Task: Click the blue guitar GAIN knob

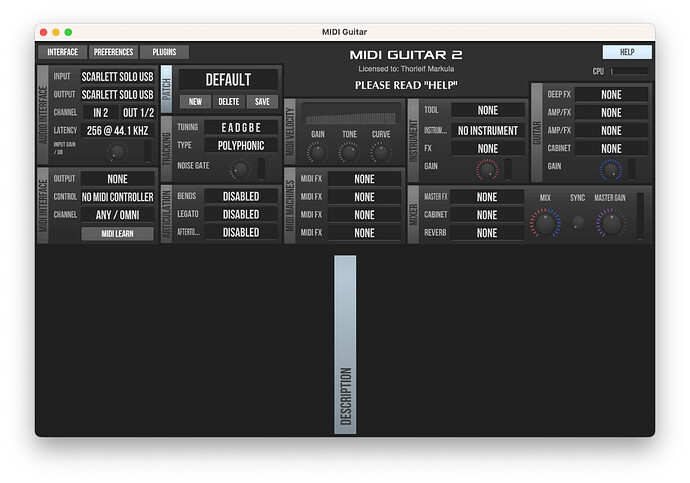Action: [611, 170]
